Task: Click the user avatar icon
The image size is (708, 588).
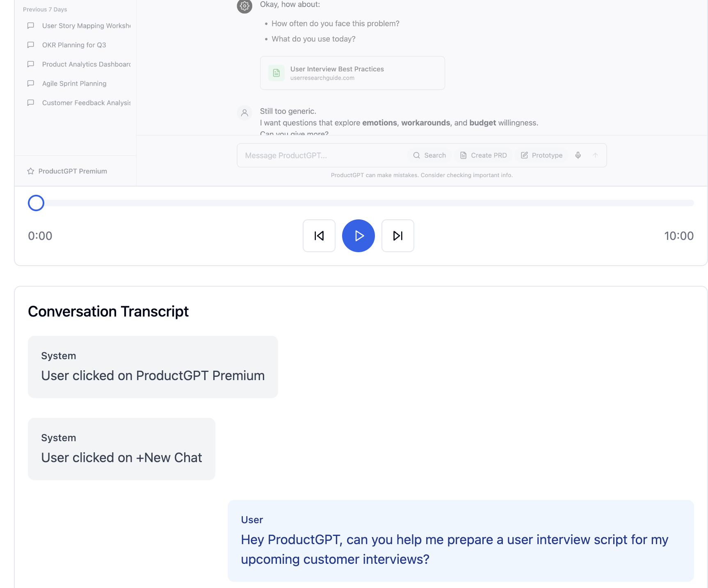Action: (x=244, y=113)
